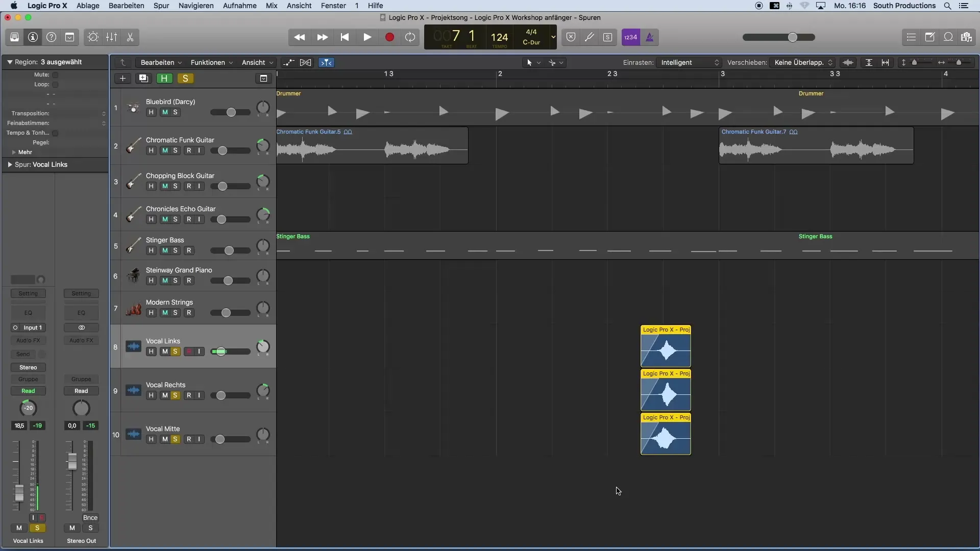Expand the Spur: Vocal Links section

pos(10,165)
